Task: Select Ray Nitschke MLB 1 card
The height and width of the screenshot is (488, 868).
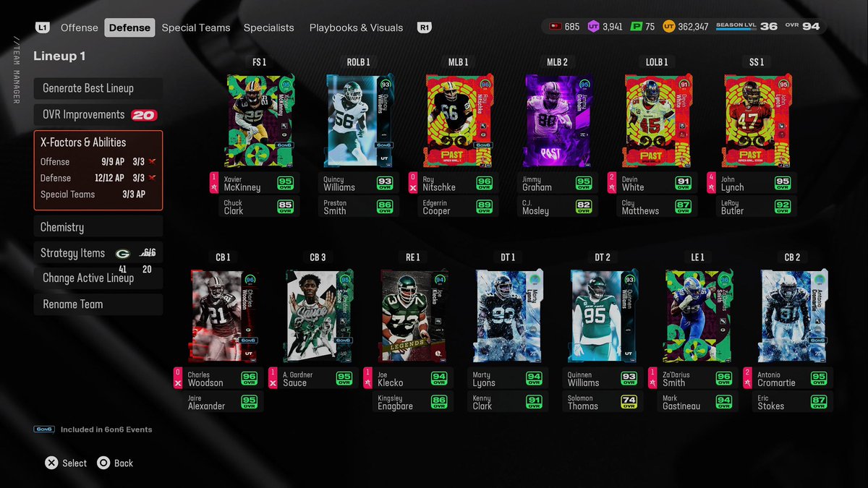Action: [x=459, y=120]
